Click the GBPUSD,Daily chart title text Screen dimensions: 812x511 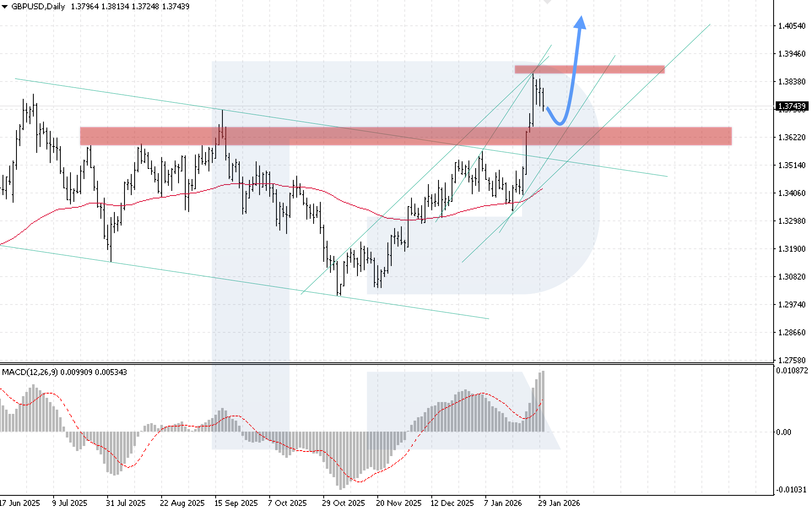[38, 6]
